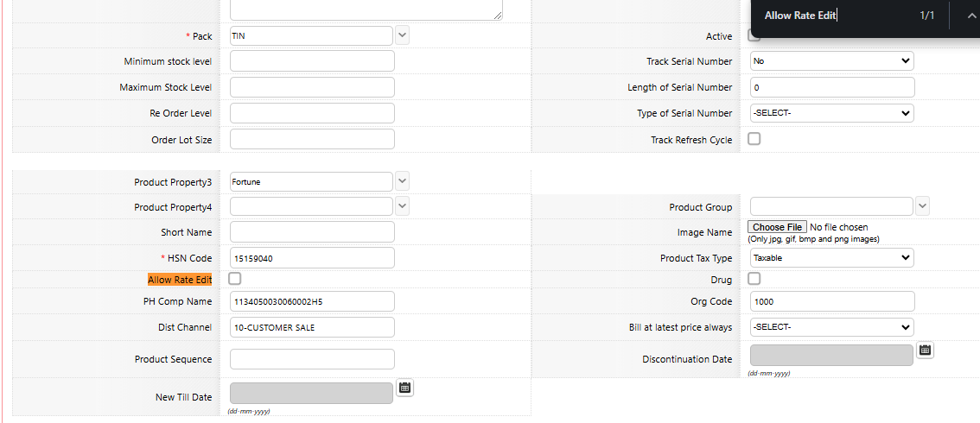Viewport: 980px width, 423px height.
Task: Open the Pack dropdown arrow
Action: click(x=403, y=35)
